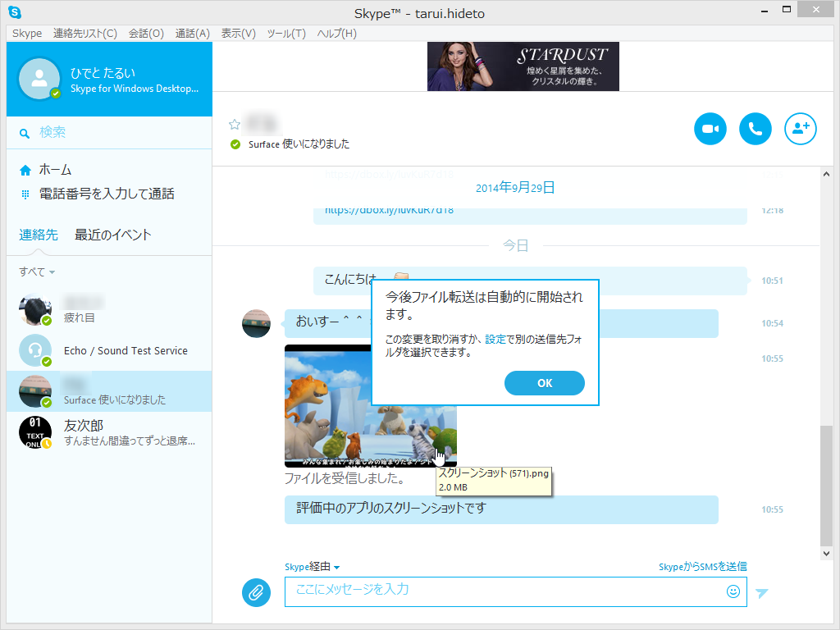This screenshot has width=840, height=630.
Task: Open the received screenshot image thumbnail
Action: point(370,406)
